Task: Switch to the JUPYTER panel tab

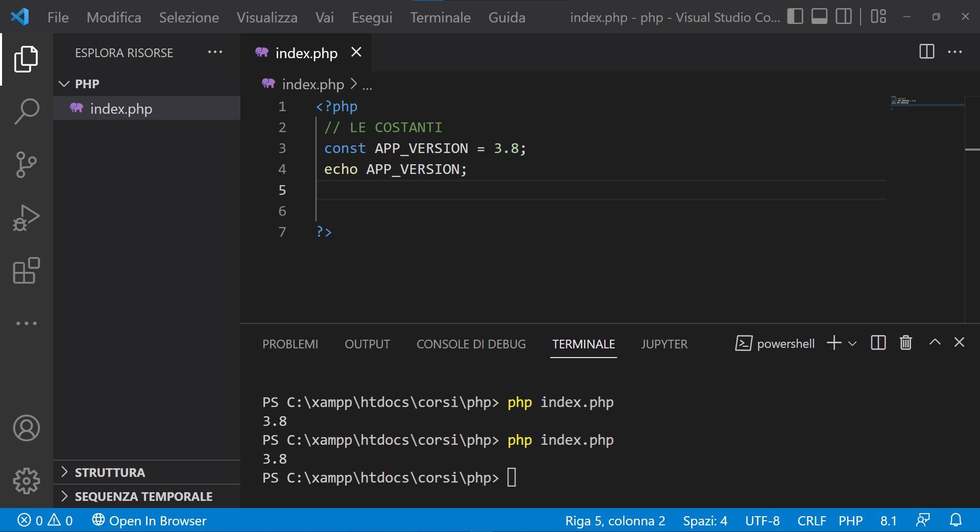Action: click(664, 344)
